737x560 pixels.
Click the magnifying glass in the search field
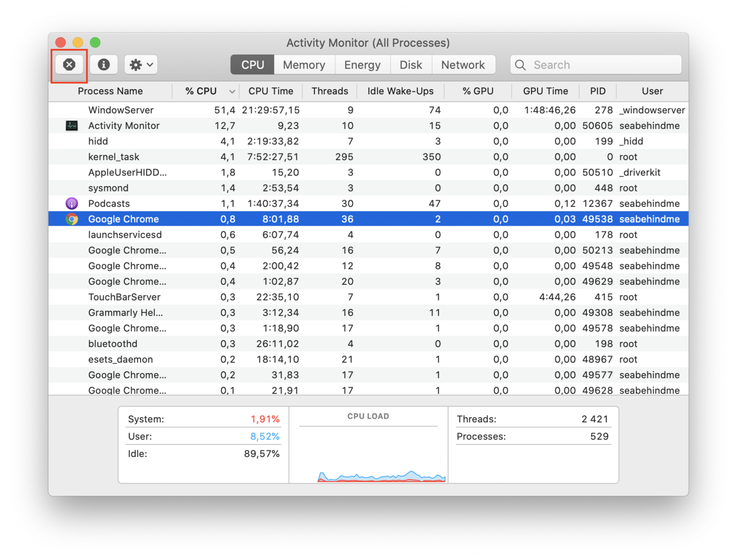click(x=520, y=64)
